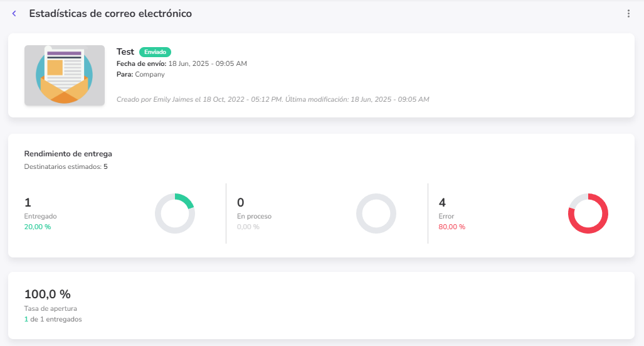Click the Rendimiento de entrega heading

click(68, 153)
